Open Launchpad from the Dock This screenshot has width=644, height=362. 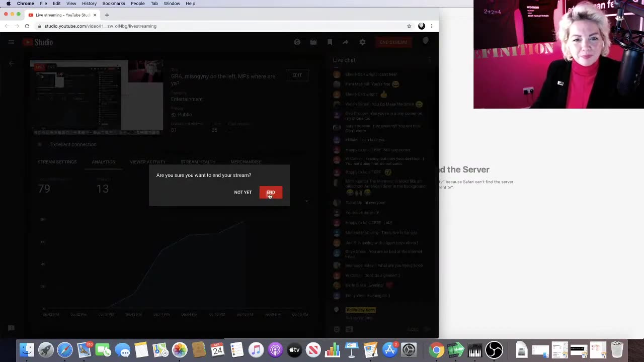point(46,349)
